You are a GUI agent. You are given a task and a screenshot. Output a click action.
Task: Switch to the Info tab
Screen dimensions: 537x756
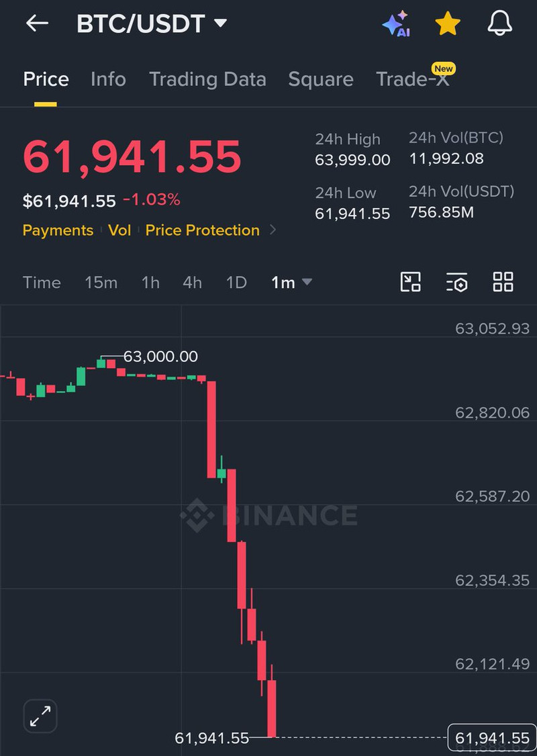108,79
